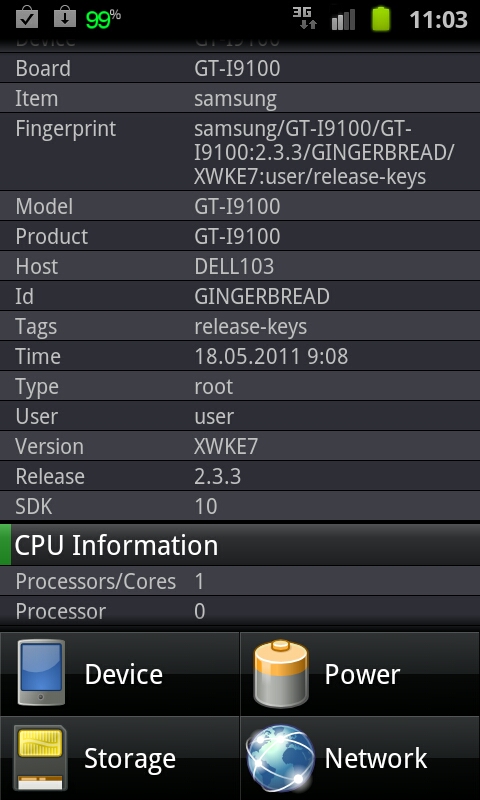Viewport: 480px width, 800px height.
Task: Tap the 3G data indicator icon
Action: tap(305, 18)
